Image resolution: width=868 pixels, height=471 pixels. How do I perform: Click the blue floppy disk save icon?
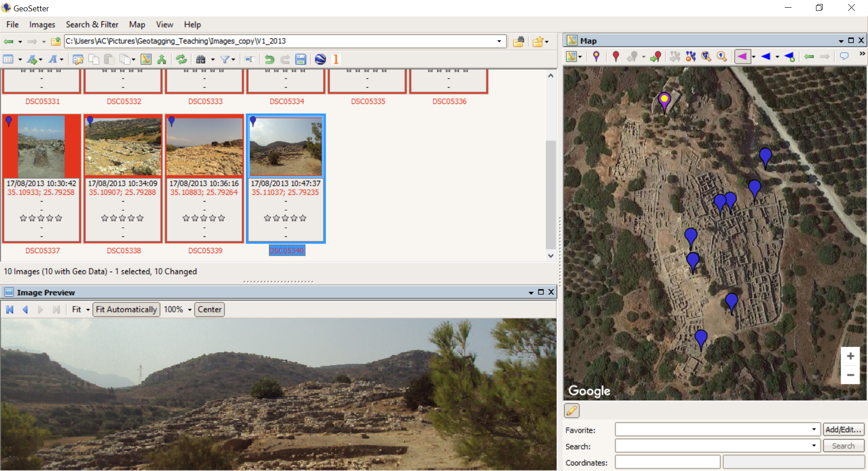pyautogui.click(x=301, y=59)
